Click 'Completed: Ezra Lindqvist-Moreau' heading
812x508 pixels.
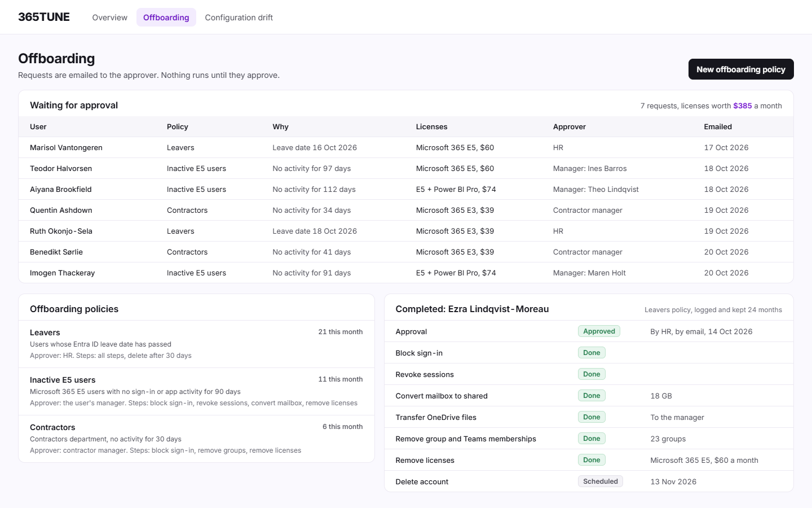pos(472,309)
